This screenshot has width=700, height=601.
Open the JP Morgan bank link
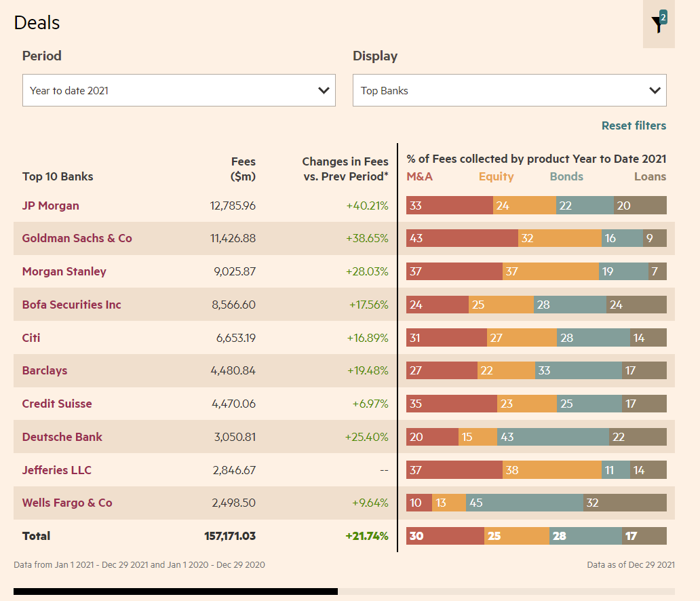click(50, 206)
